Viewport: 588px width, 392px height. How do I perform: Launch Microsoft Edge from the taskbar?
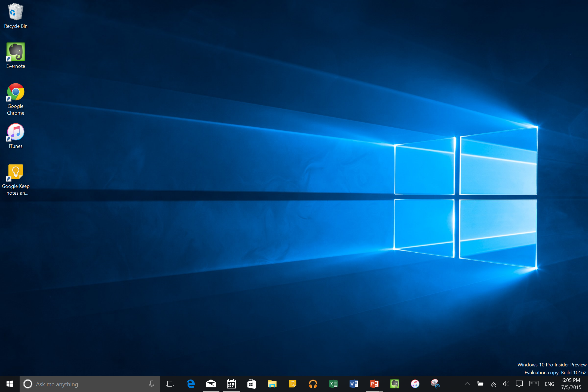coord(191,384)
